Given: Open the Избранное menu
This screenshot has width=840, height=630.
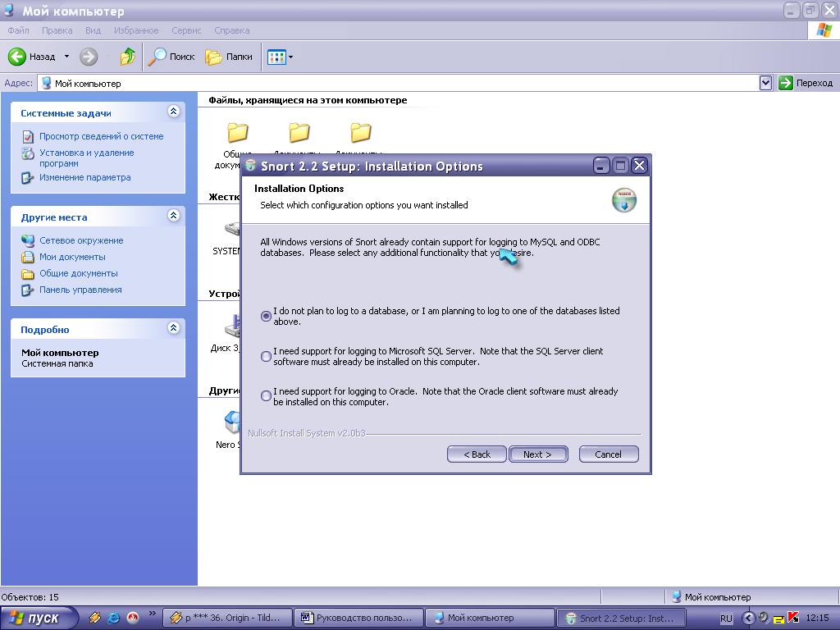Looking at the screenshot, I should (x=136, y=30).
